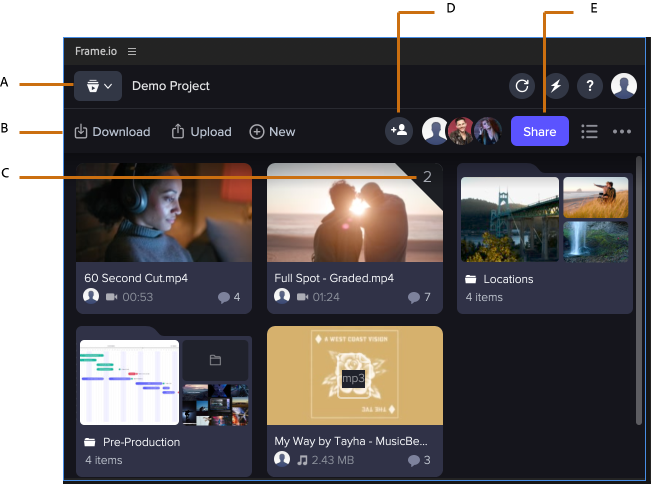Click the waterfall image in the Locations folder
651x484 pixels.
pos(596,242)
